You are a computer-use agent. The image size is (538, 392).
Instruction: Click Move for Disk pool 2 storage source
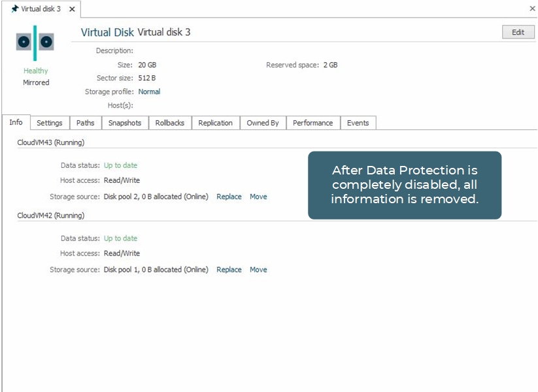tap(258, 197)
